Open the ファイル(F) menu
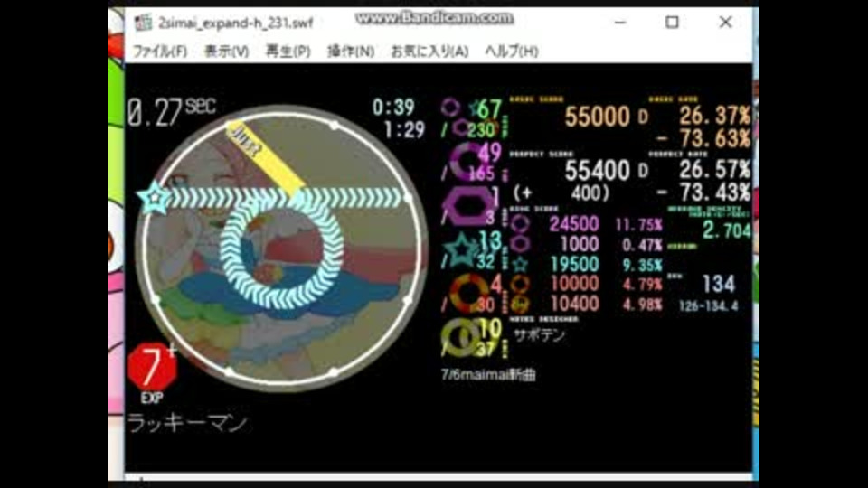This screenshot has width=868, height=488. coord(159,52)
